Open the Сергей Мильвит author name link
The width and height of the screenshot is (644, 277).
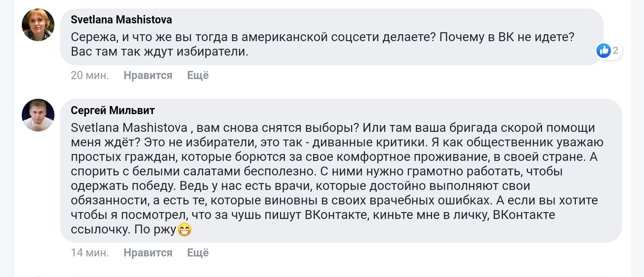tap(113, 110)
